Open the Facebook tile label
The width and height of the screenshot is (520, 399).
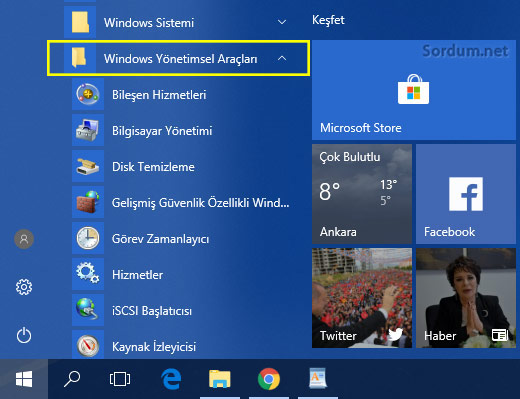pyautogui.click(x=449, y=232)
